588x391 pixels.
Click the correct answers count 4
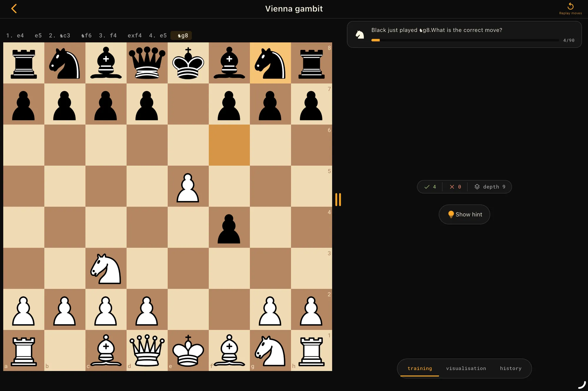(430, 187)
